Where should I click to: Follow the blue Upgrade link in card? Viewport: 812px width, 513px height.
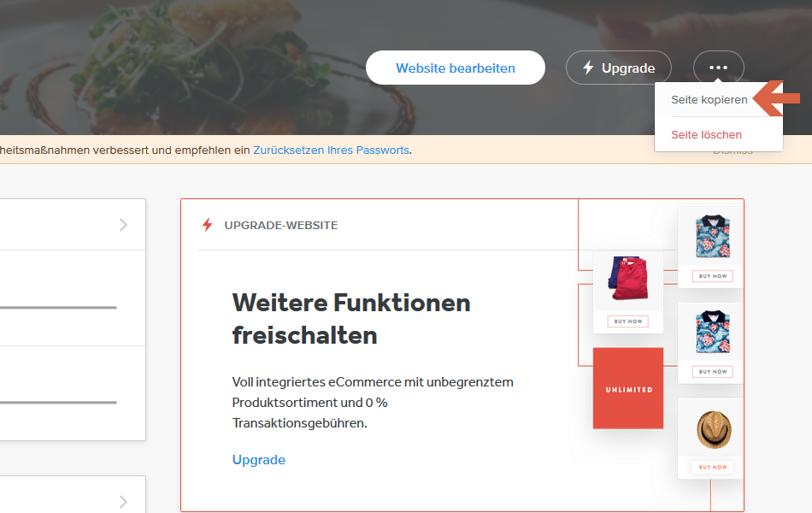coord(258,460)
